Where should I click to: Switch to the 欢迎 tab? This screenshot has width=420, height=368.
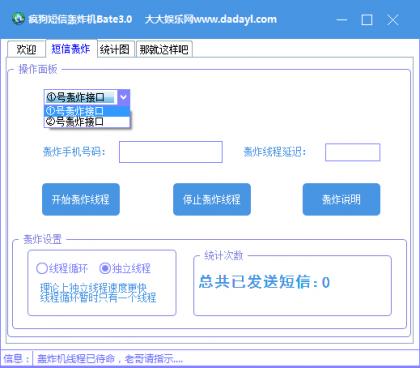[26, 49]
